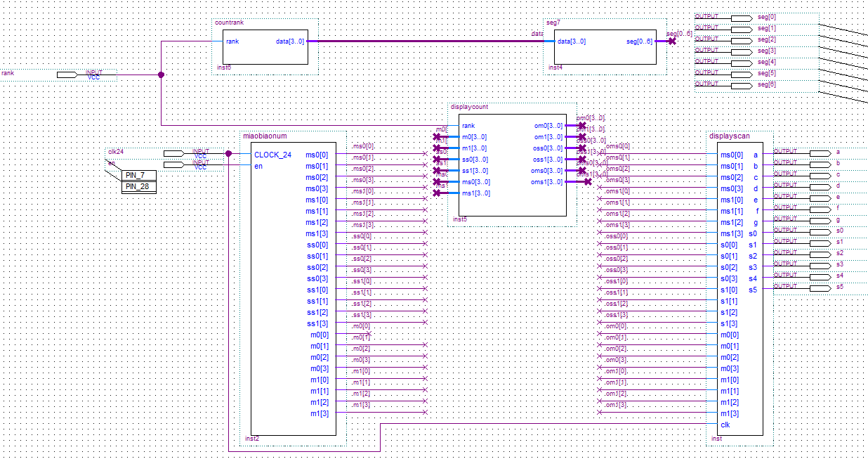
Task: Select the output pin symbol labeled g
Action: tap(820, 220)
